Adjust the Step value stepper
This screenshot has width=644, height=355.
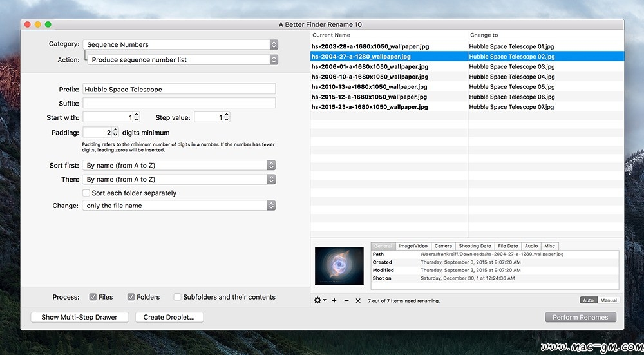tap(227, 117)
